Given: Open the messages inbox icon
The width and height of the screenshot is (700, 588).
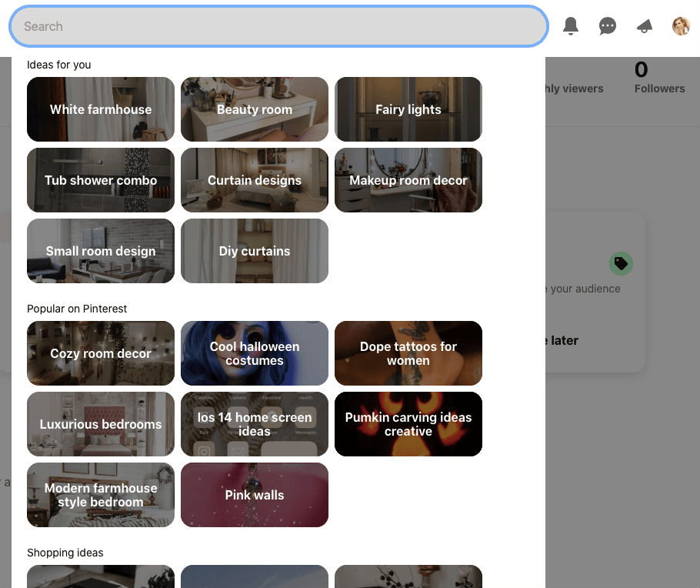Looking at the screenshot, I should coord(607,25).
